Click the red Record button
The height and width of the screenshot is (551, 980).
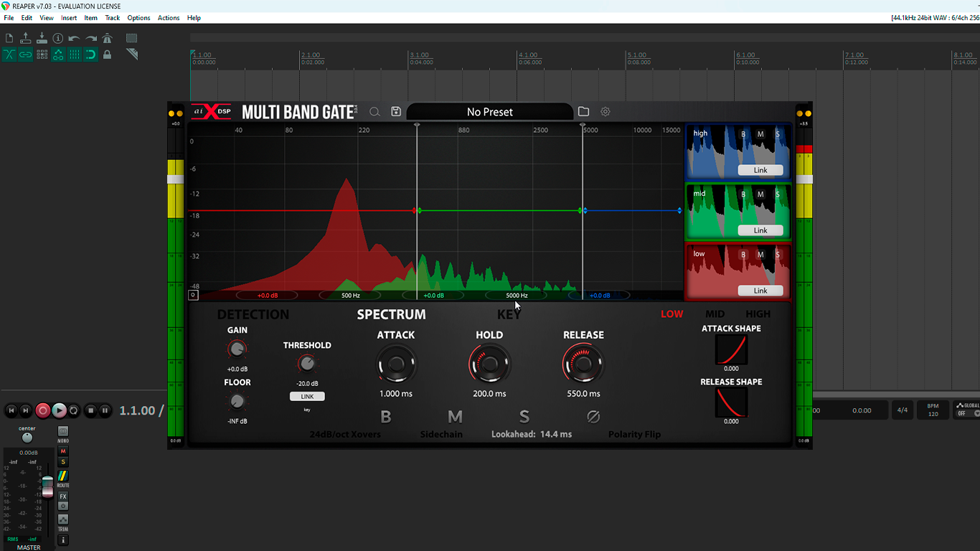tap(42, 410)
